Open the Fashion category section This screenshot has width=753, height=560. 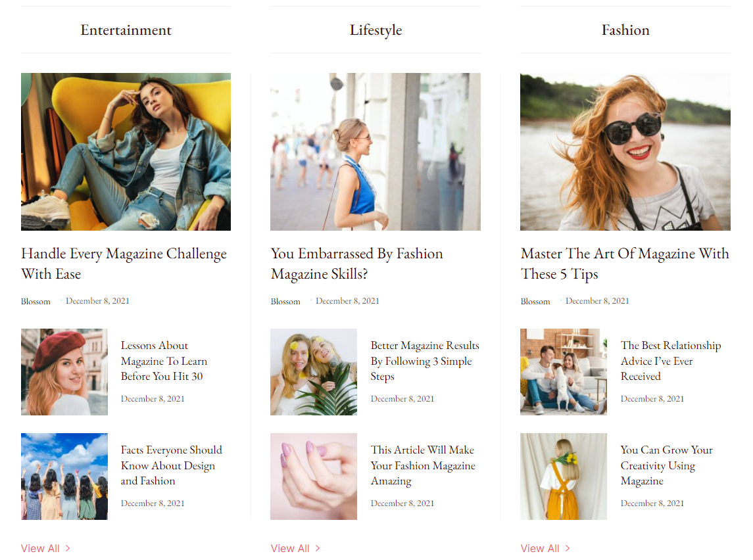(x=625, y=30)
